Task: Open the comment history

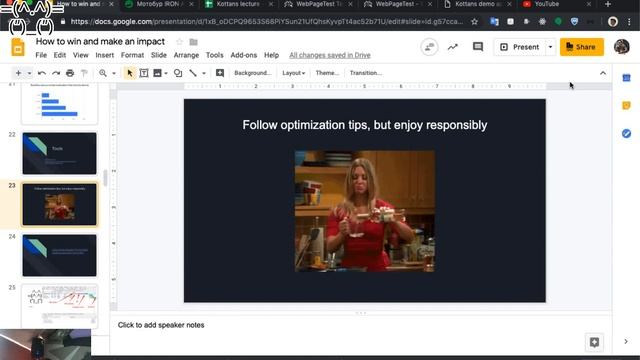Action: tap(478, 47)
